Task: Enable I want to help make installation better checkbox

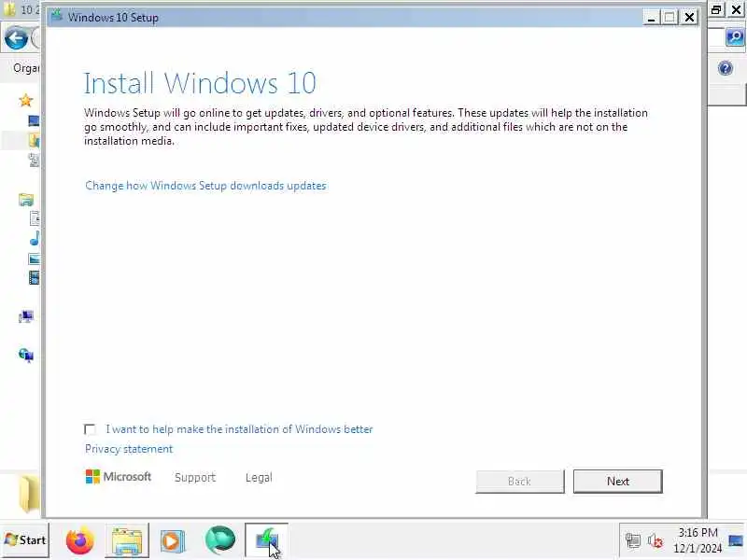Action: point(90,429)
